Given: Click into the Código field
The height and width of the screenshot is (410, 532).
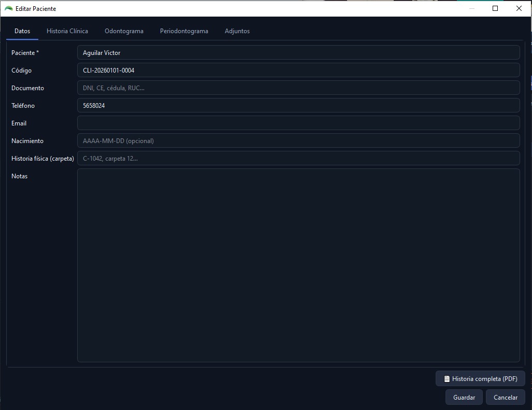Looking at the screenshot, I should pyautogui.click(x=298, y=70).
